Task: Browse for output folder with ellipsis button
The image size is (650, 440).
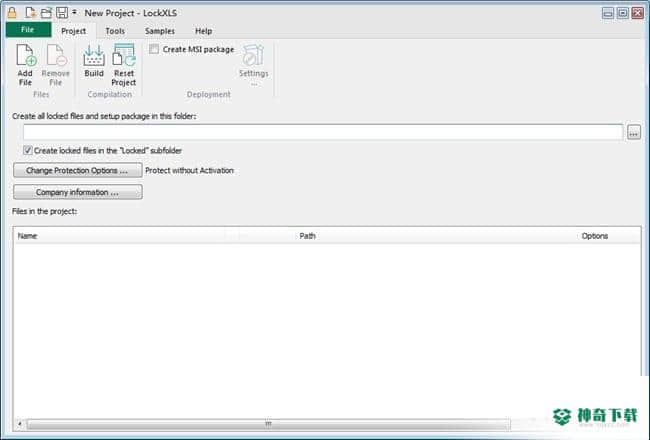Action: [x=633, y=133]
